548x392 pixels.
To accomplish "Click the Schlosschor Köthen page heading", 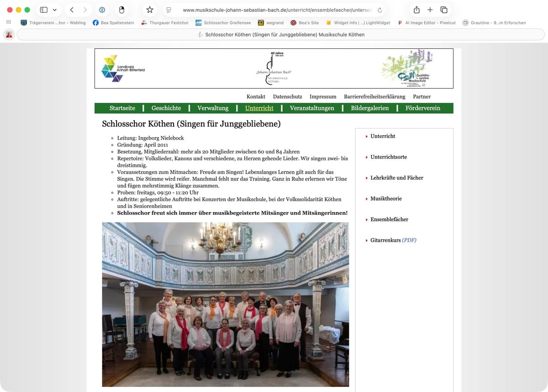I will 191,124.
